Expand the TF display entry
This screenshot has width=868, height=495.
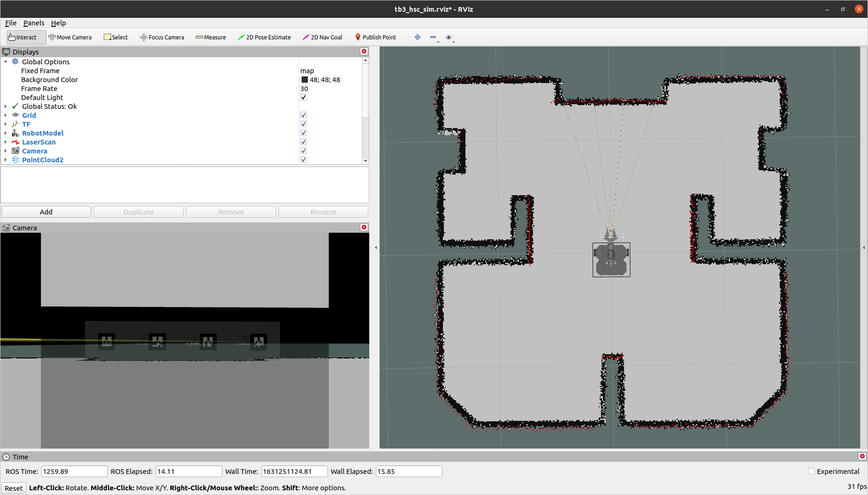point(6,124)
